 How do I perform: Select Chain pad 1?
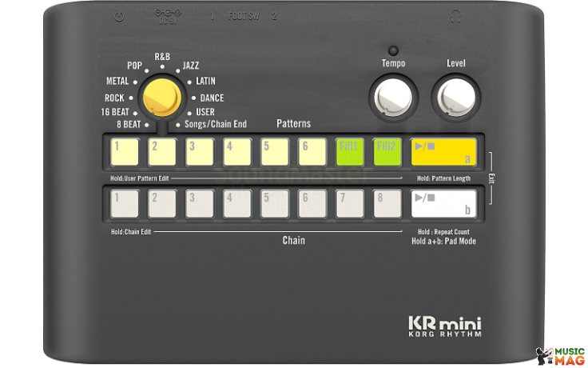tap(125, 204)
